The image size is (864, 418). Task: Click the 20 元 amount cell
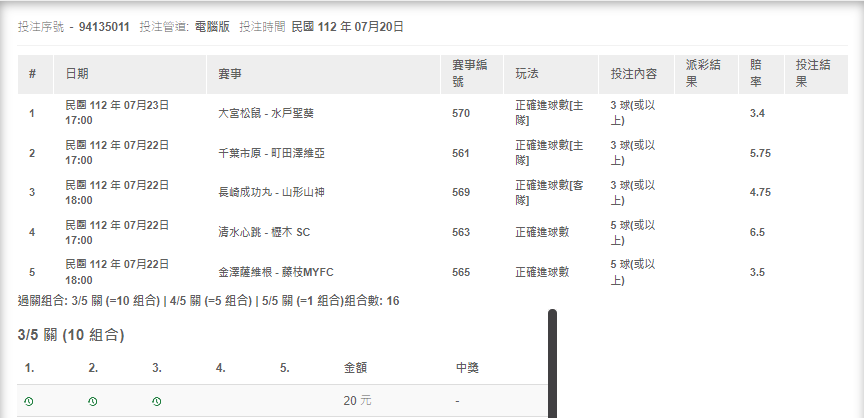click(357, 401)
